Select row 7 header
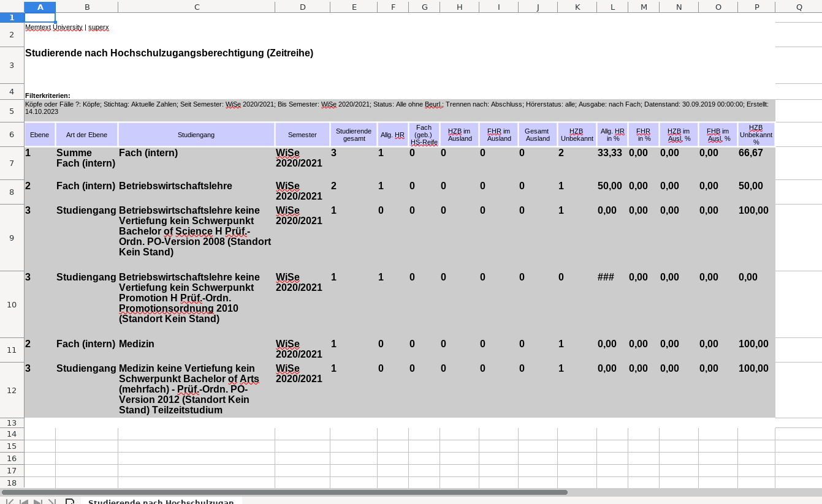Image resolution: width=822 pixels, height=504 pixels. click(12, 163)
